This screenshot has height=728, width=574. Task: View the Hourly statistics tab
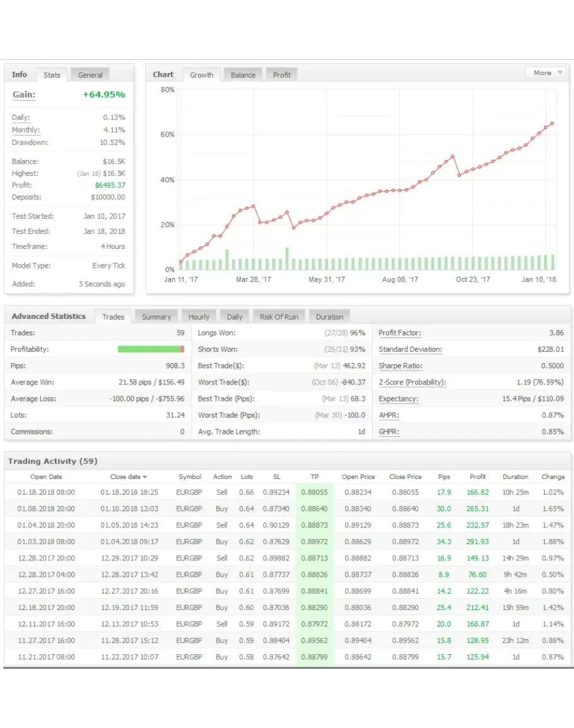click(199, 317)
